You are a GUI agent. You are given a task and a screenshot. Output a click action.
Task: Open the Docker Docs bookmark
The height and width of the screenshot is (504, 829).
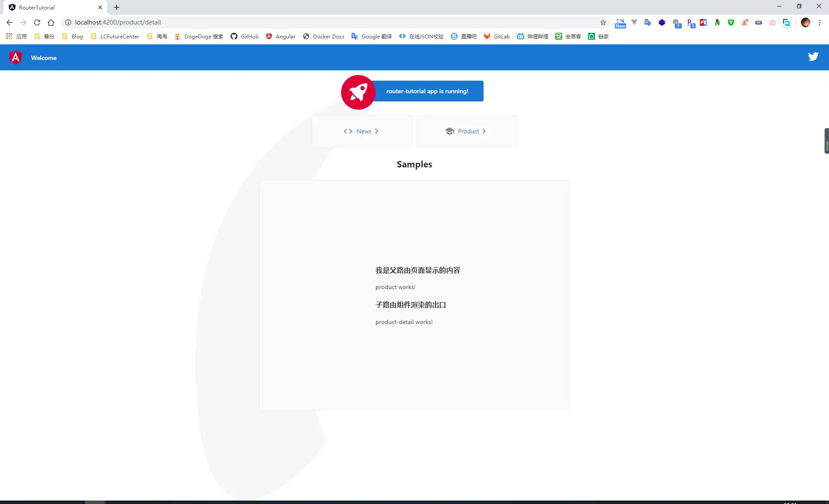323,36
